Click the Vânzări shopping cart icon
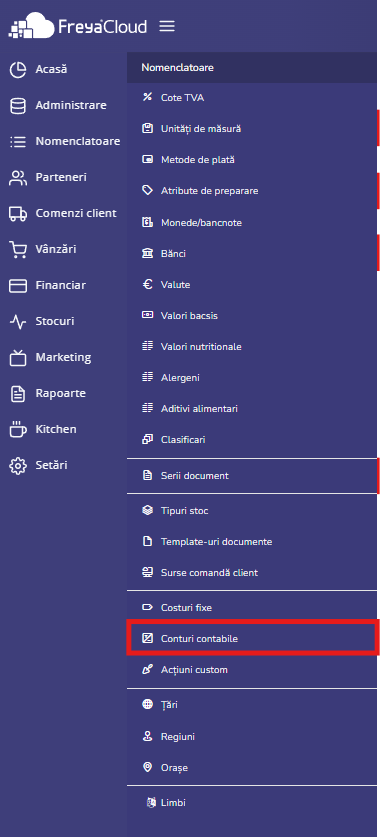This screenshot has height=837, width=380. point(18,249)
